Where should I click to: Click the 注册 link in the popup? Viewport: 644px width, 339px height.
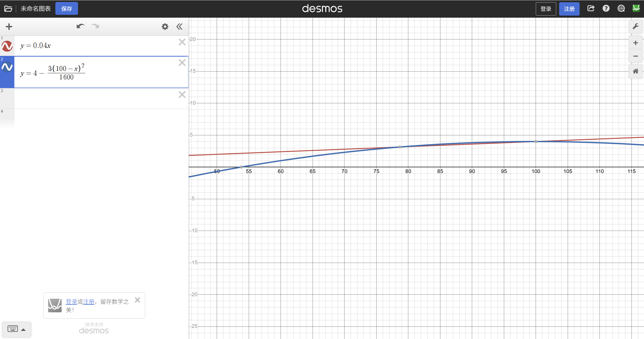(x=89, y=302)
